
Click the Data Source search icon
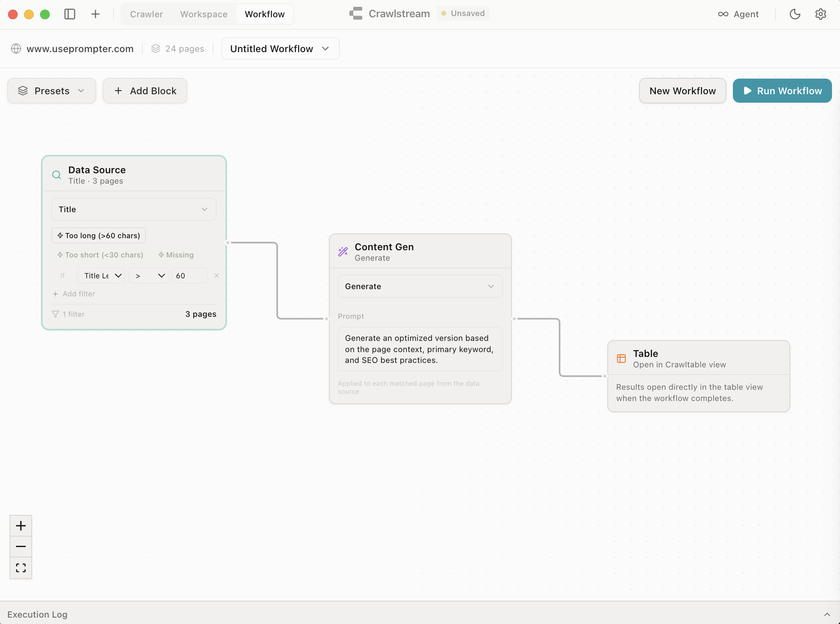click(x=56, y=175)
